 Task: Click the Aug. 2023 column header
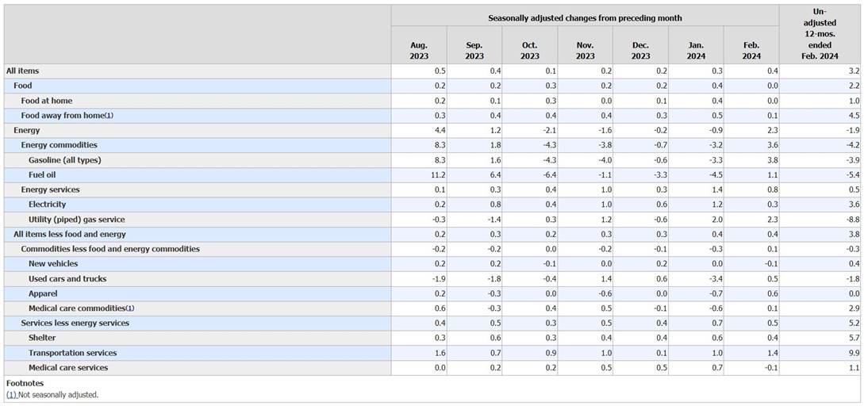click(x=418, y=51)
